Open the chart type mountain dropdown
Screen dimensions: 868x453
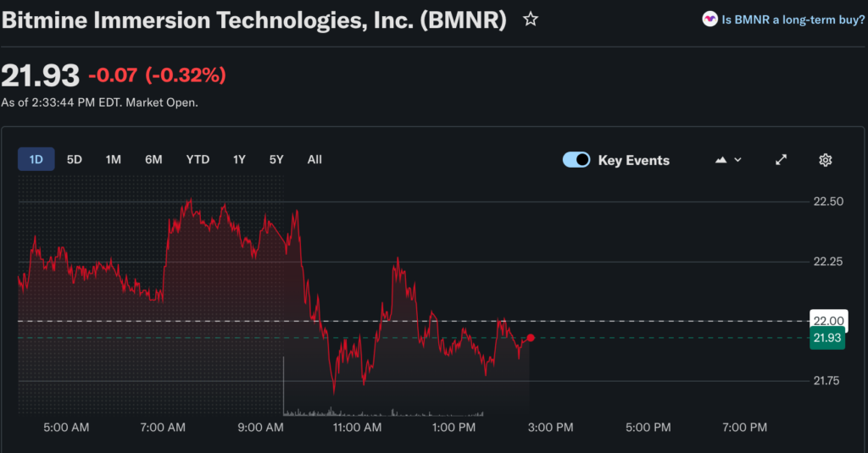click(728, 160)
